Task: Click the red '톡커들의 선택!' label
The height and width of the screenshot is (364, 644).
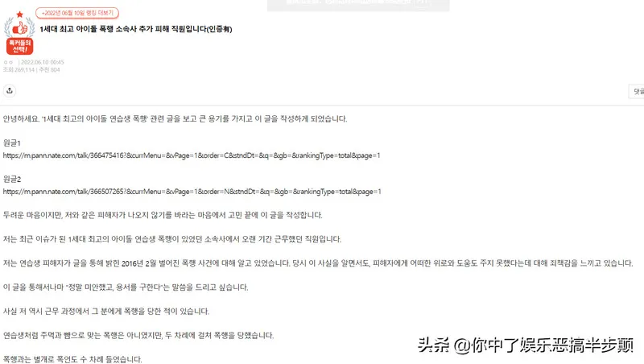Action: click(x=19, y=46)
